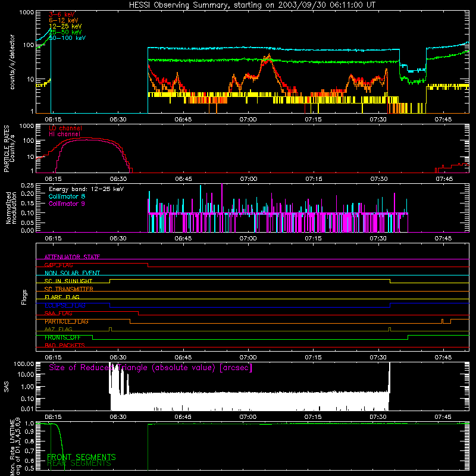The width and height of the screenshot is (476, 476).
Task: Click 06:45 tick label under particle rates panel
Action: [183, 179]
